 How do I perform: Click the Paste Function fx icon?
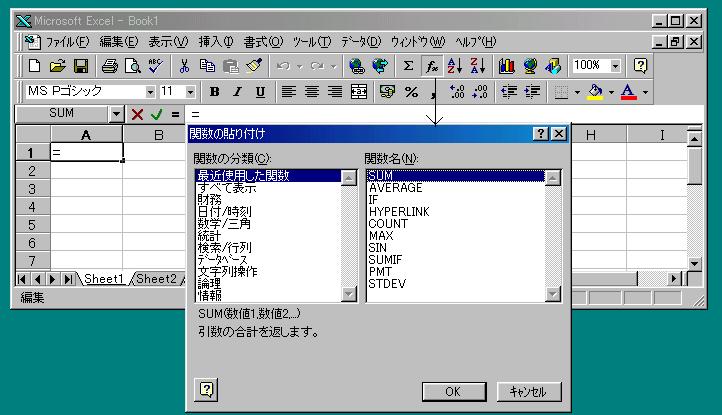click(x=432, y=66)
